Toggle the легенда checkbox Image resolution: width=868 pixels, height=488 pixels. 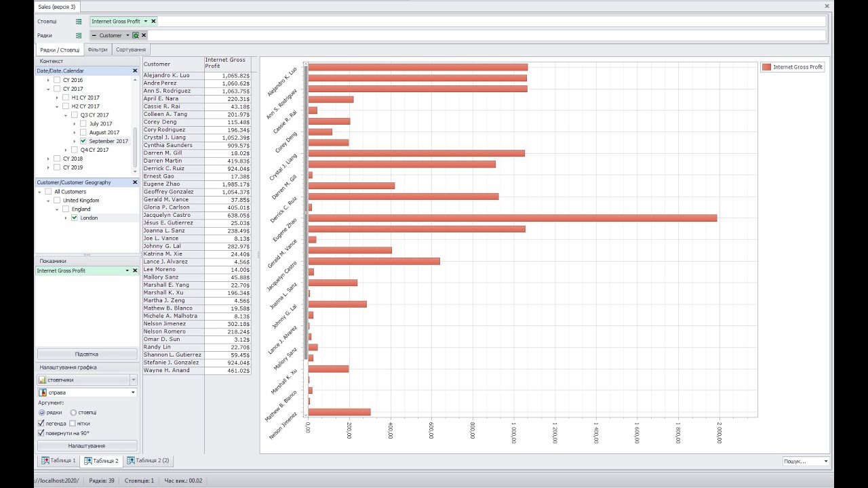[41, 423]
